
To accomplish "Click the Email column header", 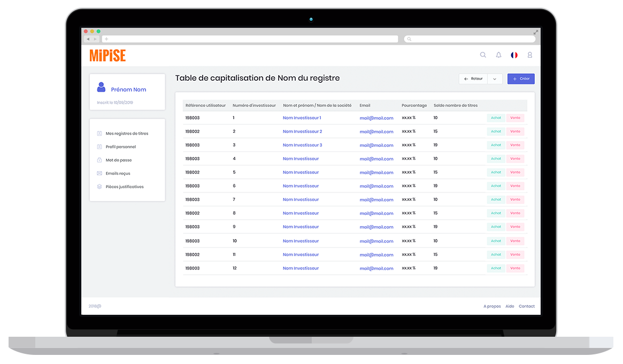I will [x=365, y=106].
